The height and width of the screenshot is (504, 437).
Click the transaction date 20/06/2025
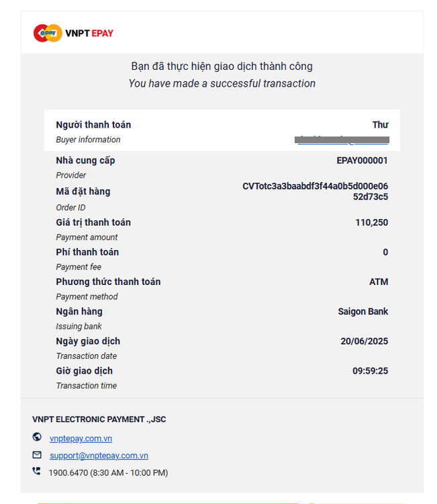click(364, 341)
